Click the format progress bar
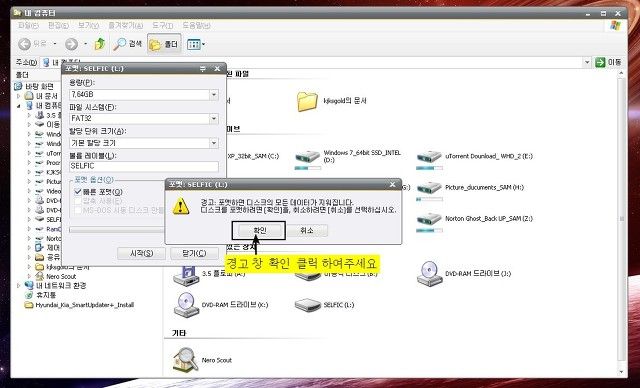Image resolution: width=640 pixels, height=388 pixels. click(x=117, y=230)
